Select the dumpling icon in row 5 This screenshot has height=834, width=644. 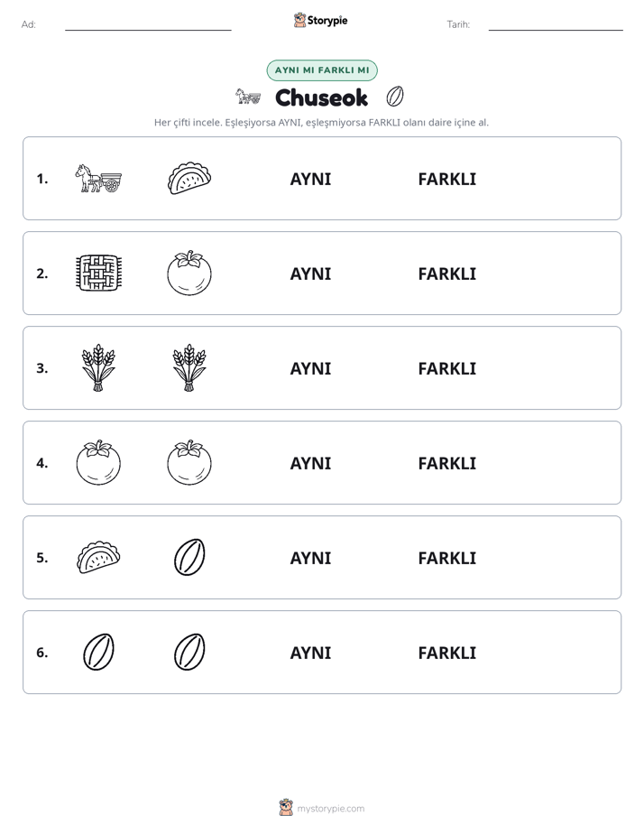click(x=98, y=557)
